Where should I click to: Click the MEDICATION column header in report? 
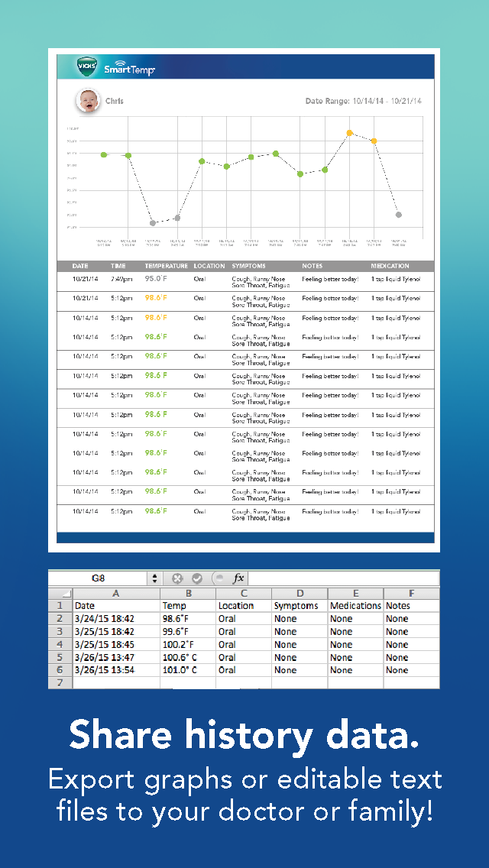(x=390, y=266)
